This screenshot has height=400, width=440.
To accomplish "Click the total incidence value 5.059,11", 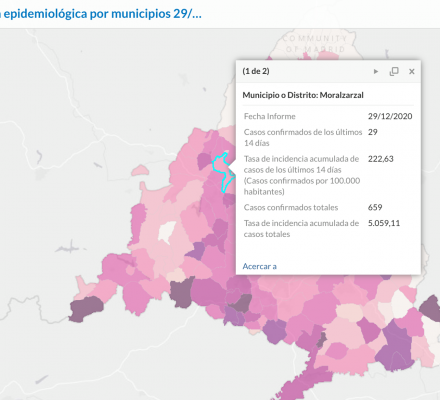I will coord(384,223).
